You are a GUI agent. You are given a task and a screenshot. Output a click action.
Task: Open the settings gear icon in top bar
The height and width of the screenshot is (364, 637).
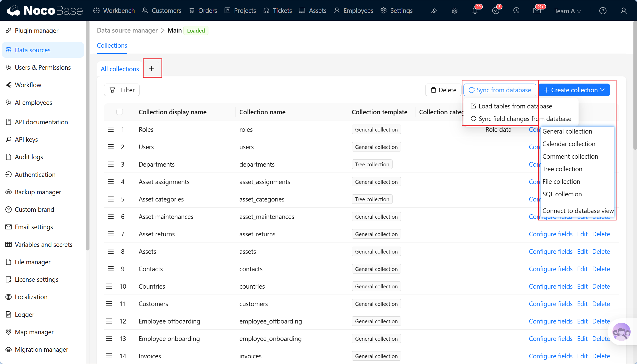pos(454,11)
